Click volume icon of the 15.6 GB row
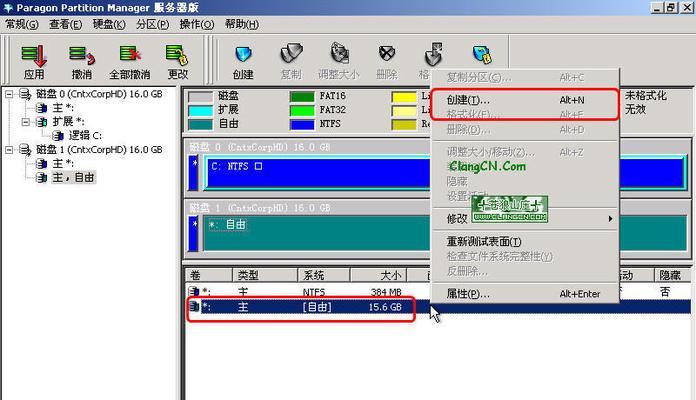The height and width of the screenshot is (400, 696). (x=194, y=306)
